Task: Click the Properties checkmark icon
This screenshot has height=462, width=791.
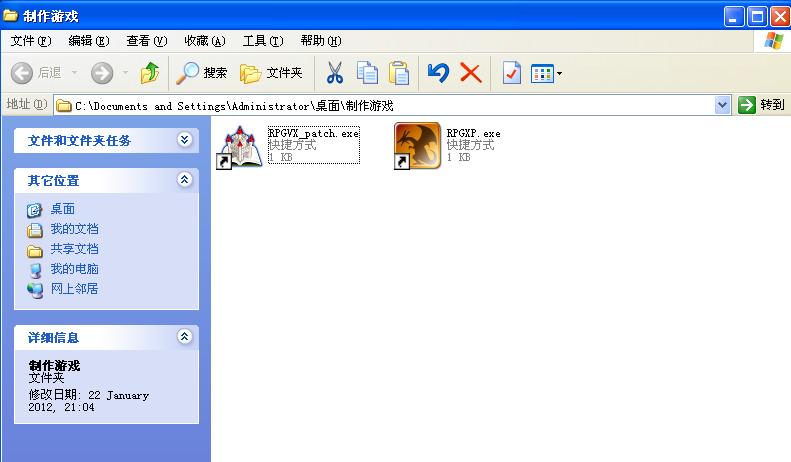Action: [512, 73]
